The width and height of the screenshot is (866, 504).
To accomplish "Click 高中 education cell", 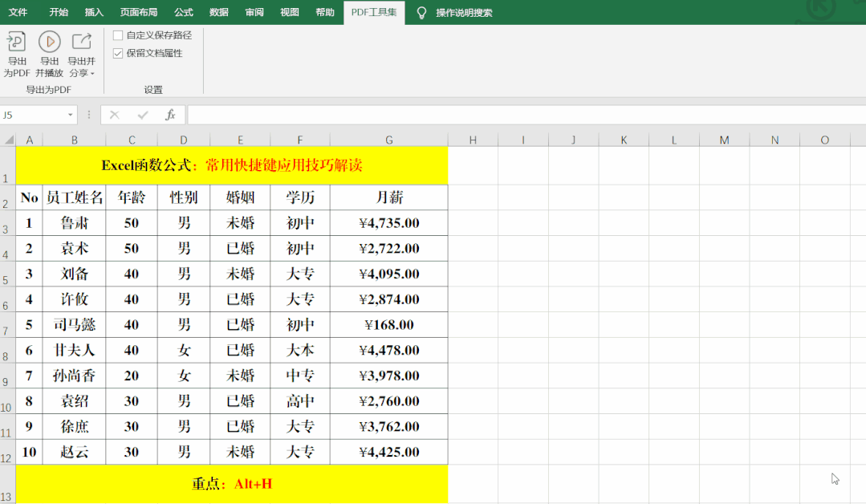I will 300,401.
